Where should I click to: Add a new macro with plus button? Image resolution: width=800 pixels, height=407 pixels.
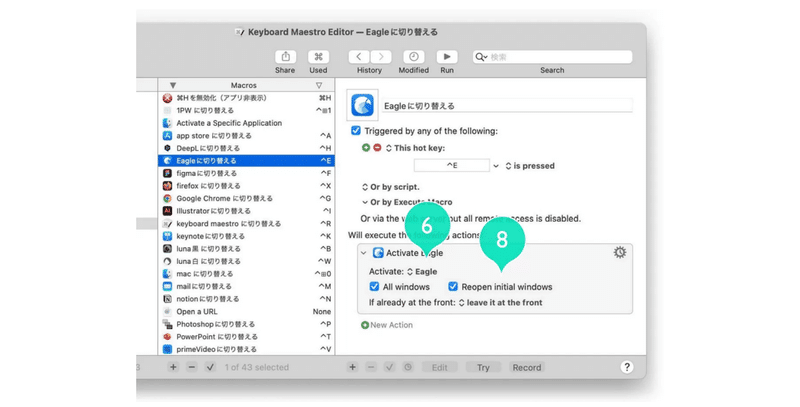click(173, 367)
